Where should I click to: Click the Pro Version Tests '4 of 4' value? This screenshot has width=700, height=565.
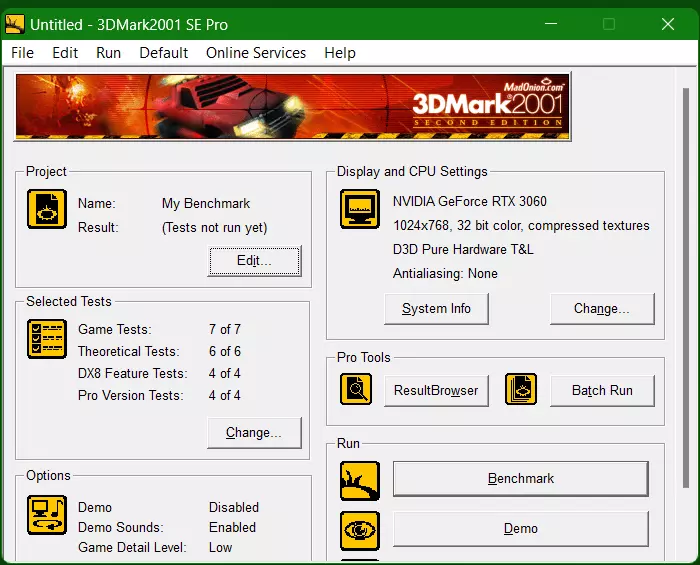(225, 395)
